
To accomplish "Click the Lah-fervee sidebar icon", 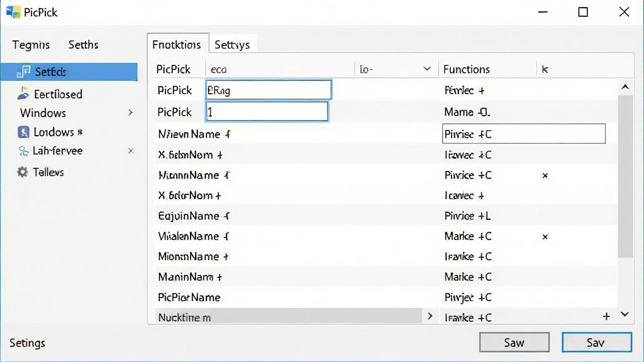I will (23, 151).
